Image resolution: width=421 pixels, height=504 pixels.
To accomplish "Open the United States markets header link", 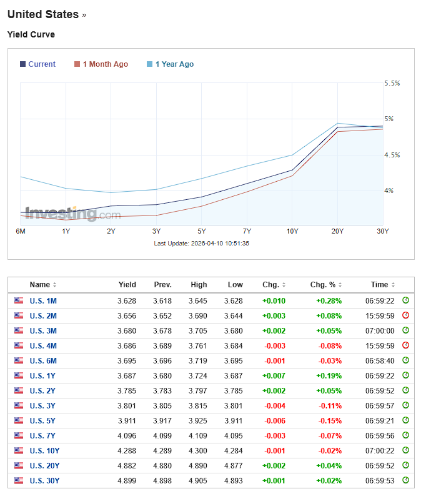I will [42, 14].
